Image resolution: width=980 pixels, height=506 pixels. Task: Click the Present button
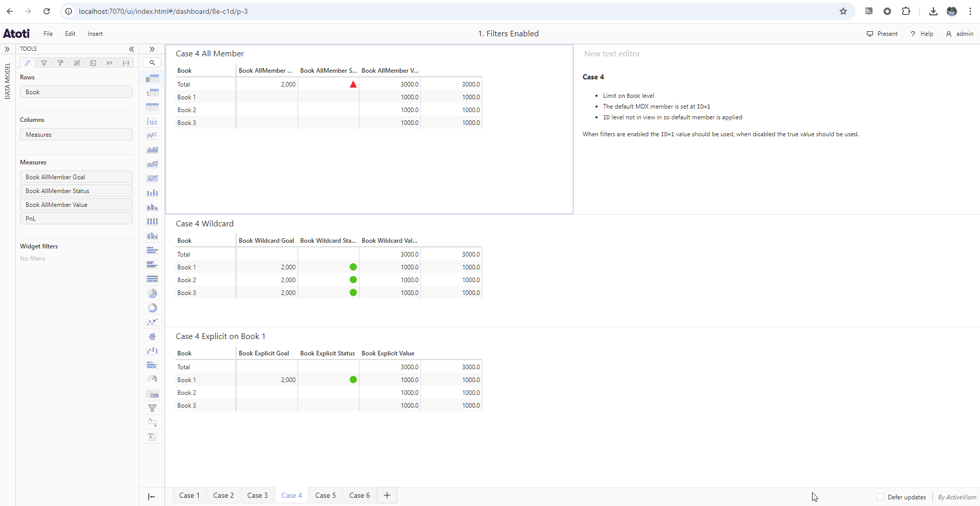coord(882,34)
